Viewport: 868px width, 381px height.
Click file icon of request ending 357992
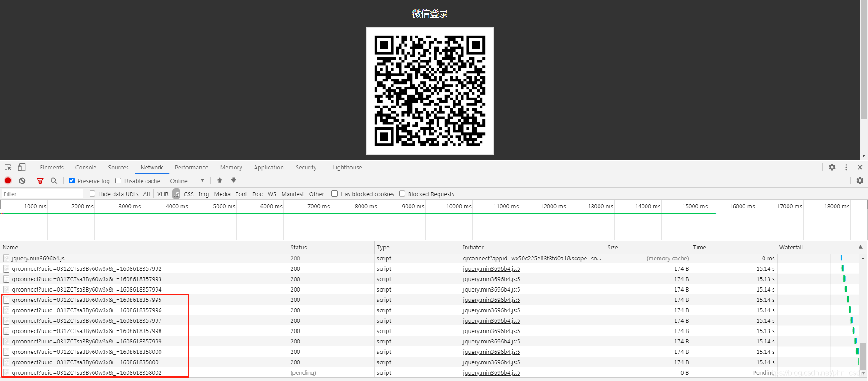[6, 269]
